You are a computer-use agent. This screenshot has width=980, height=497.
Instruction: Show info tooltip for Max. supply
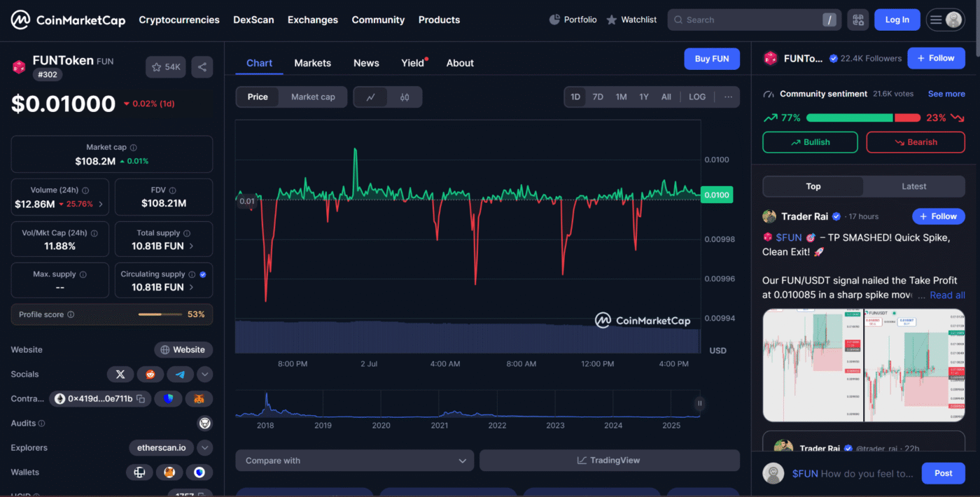click(x=83, y=274)
